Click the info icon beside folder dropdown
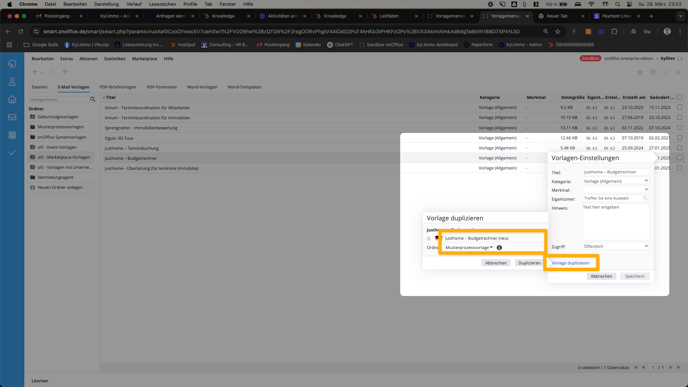Image resolution: width=688 pixels, height=387 pixels. tap(499, 247)
